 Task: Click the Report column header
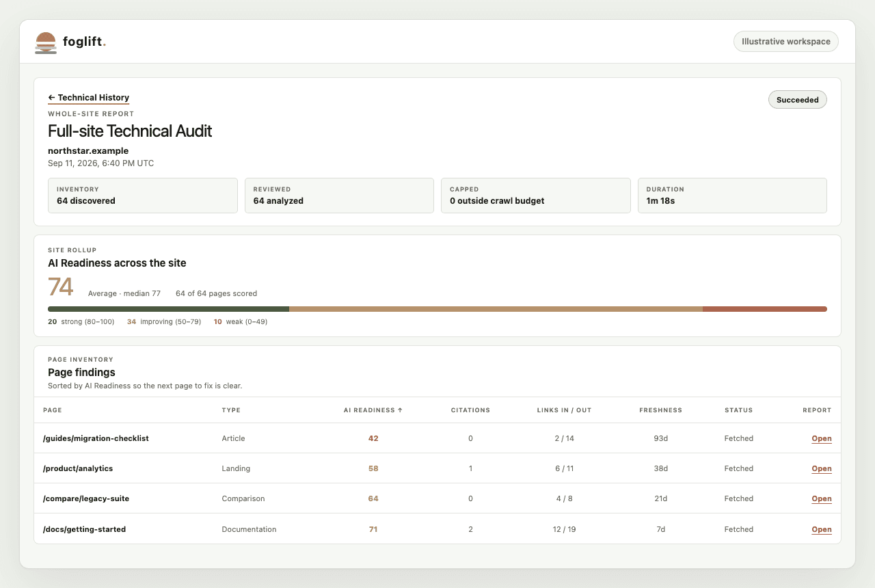817,410
